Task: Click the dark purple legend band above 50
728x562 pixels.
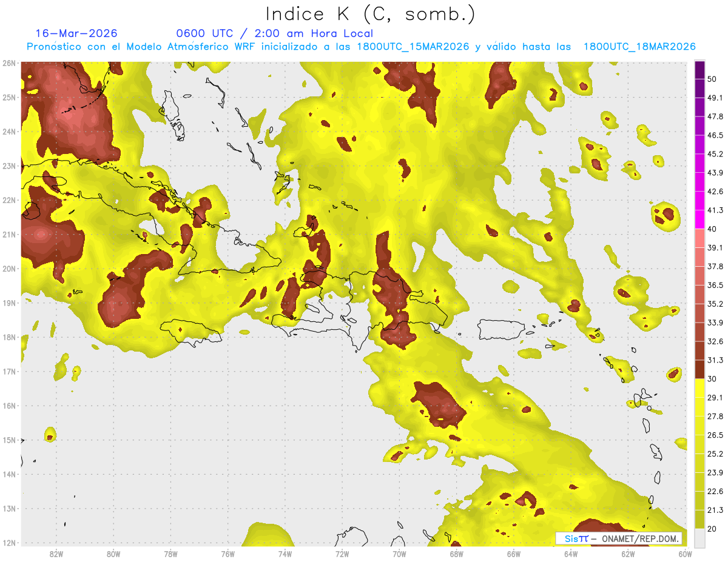Action: (699, 70)
